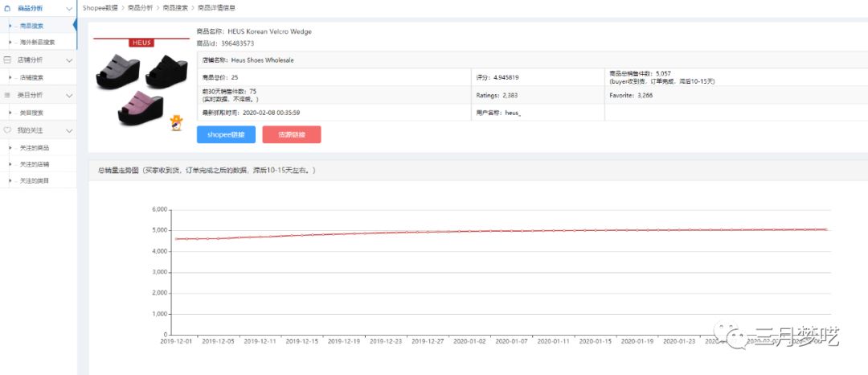Go to 关注的商品 in sidebar
The height and width of the screenshot is (375, 868).
coord(34,147)
